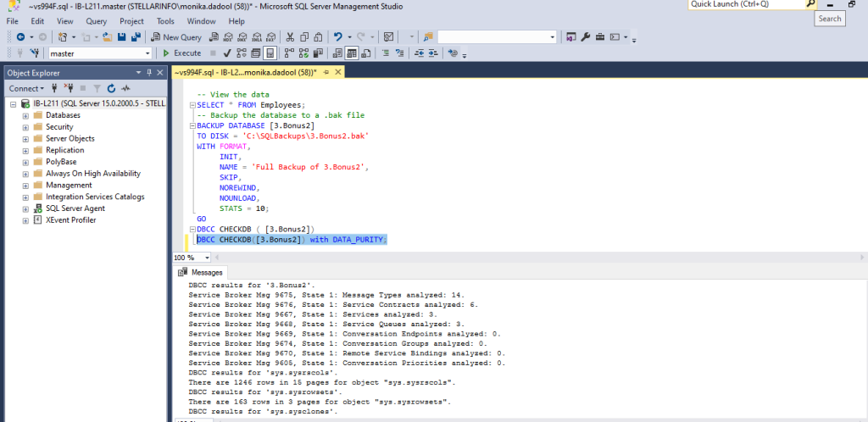The height and width of the screenshot is (422, 868).
Task: Click the New Query button
Action: coord(176,37)
